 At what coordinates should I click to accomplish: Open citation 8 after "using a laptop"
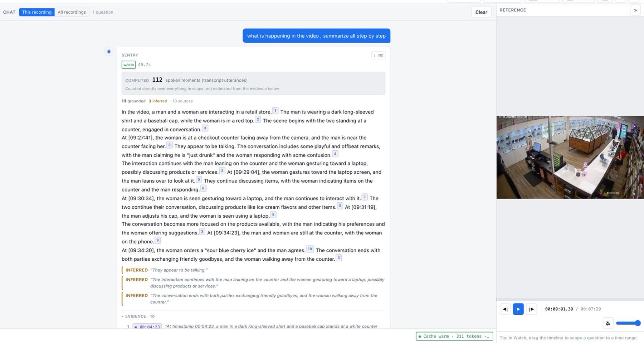point(273,214)
